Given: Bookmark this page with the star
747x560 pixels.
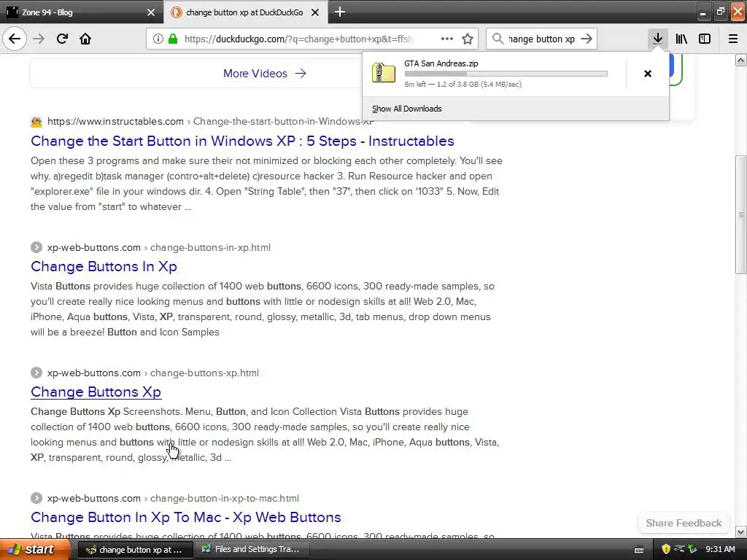Looking at the screenshot, I should (468, 39).
